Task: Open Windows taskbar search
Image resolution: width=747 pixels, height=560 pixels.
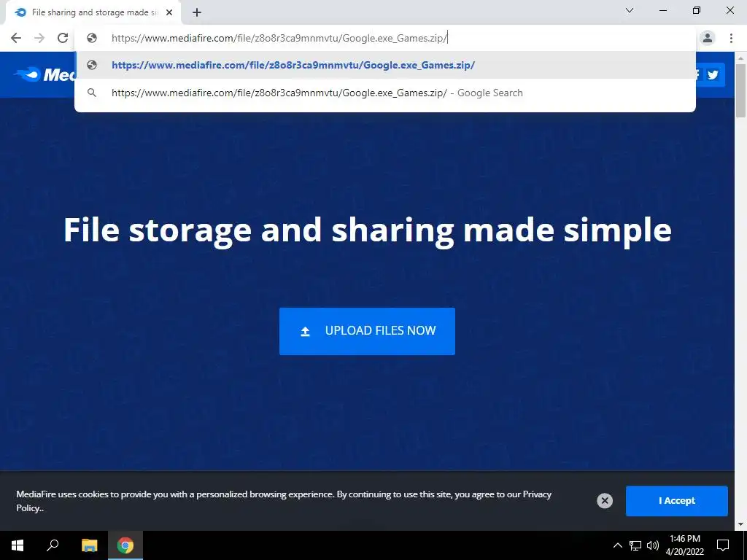Action: click(53, 545)
